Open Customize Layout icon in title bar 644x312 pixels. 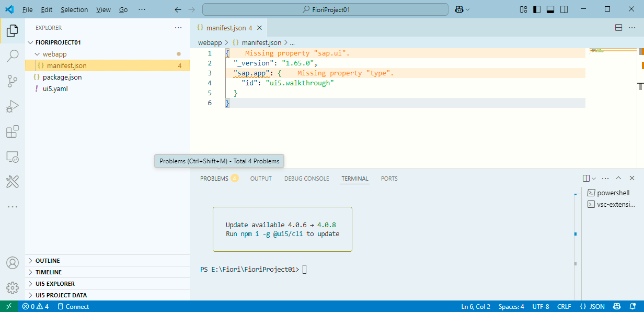tap(524, 9)
